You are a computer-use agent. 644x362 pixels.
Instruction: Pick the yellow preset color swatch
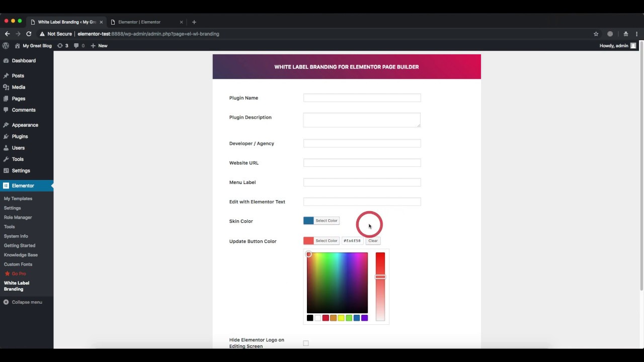(341, 318)
